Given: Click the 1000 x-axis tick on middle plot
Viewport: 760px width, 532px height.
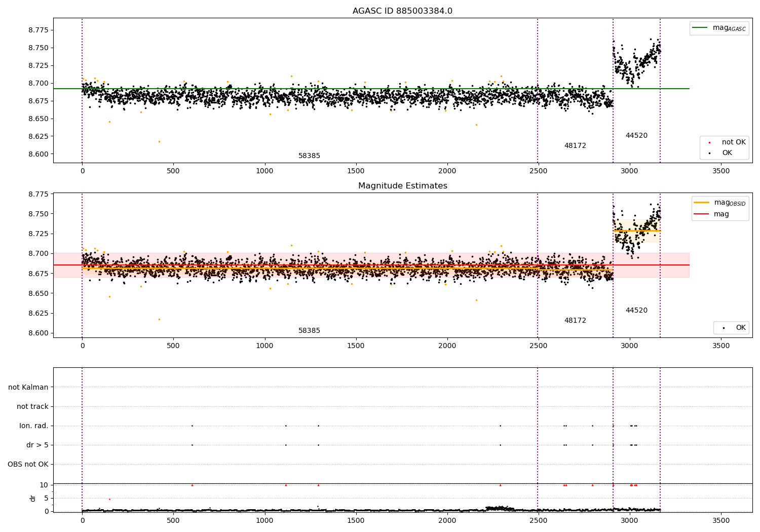Looking at the screenshot, I should tap(264, 346).
